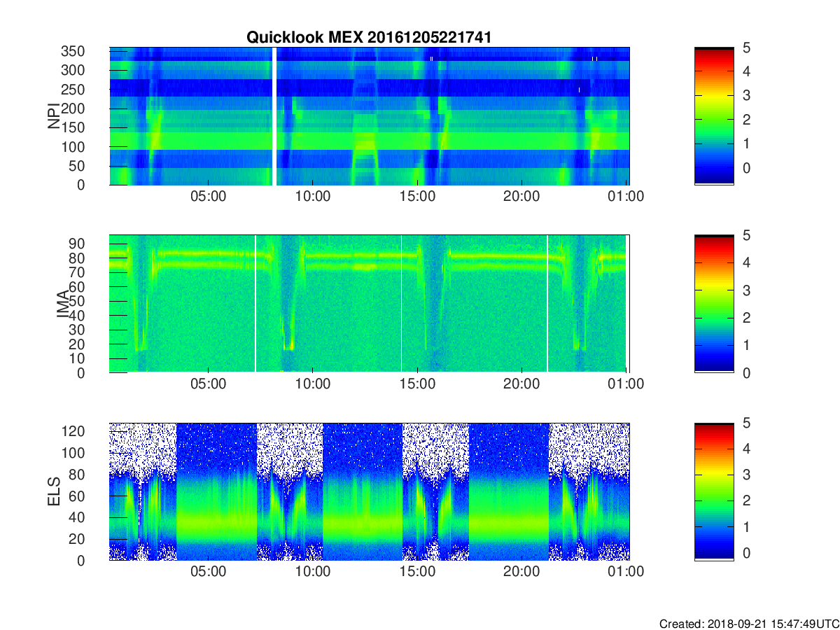Click '01:00' time label under NPI plot
Screen dimensions: 840x630
[626, 196]
